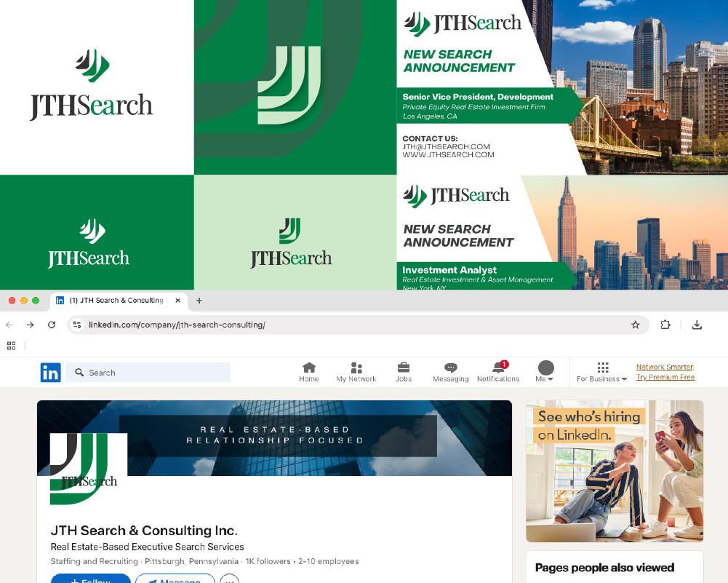Message JTH Search & Consulting Inc.
728x583 pixels.
point(175,579)
